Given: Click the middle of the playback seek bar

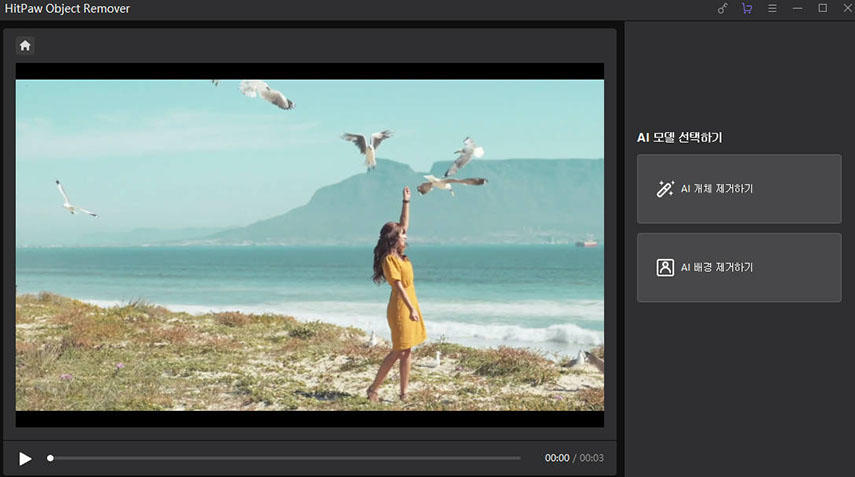Looking at the screenshot, I should click(285, 458).
